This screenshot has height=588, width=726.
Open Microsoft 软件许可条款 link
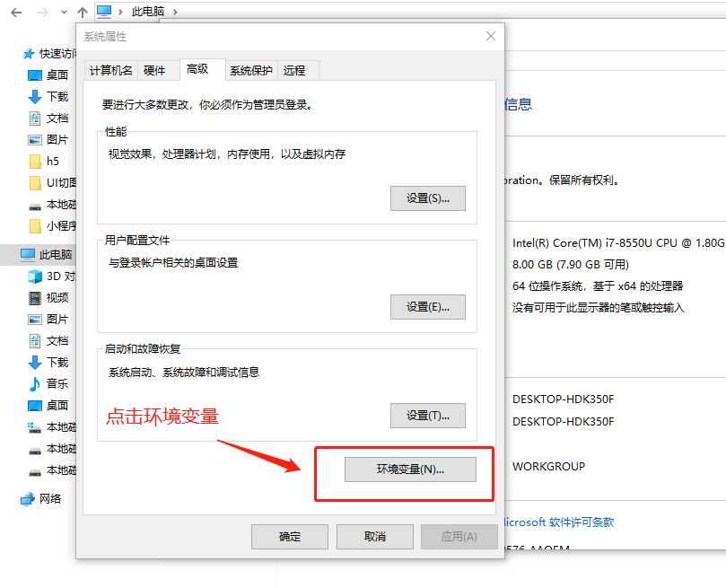pyautogui.click(x=559, y=522)
